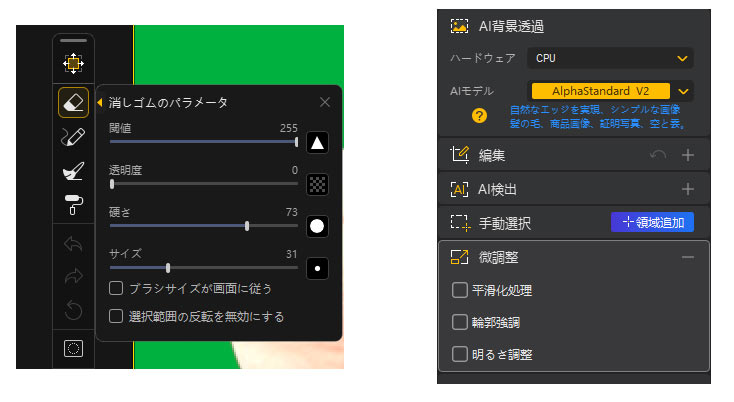This screenshot has width=734, height=402.
Task: Open the ハードウェア CPU dropdown
Action: point(610,58)
